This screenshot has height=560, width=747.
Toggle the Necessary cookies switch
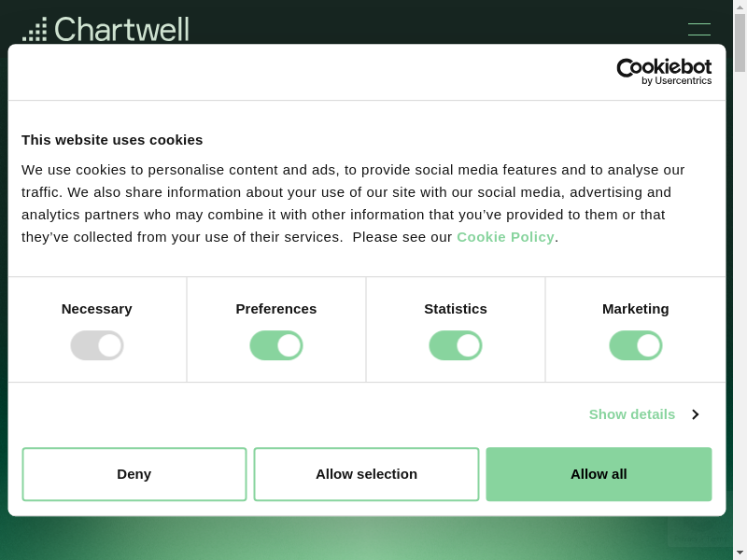tap(97, 345)
